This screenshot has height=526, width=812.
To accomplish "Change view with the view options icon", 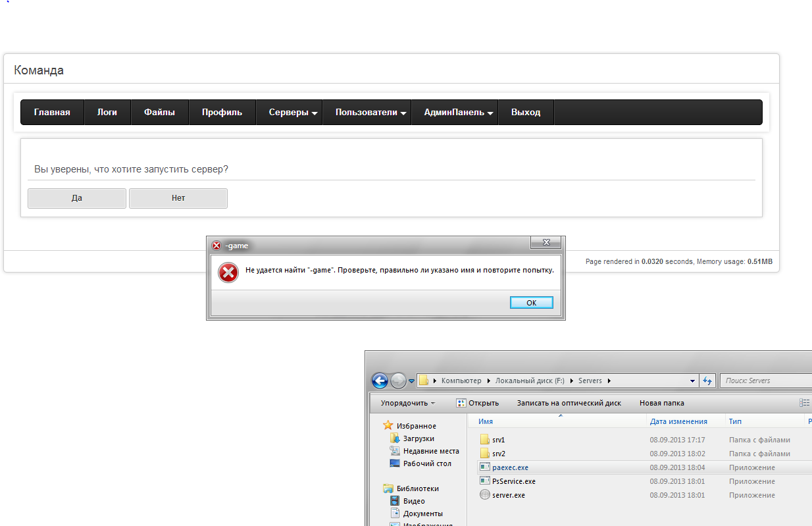I will click(x=804, y=403).
